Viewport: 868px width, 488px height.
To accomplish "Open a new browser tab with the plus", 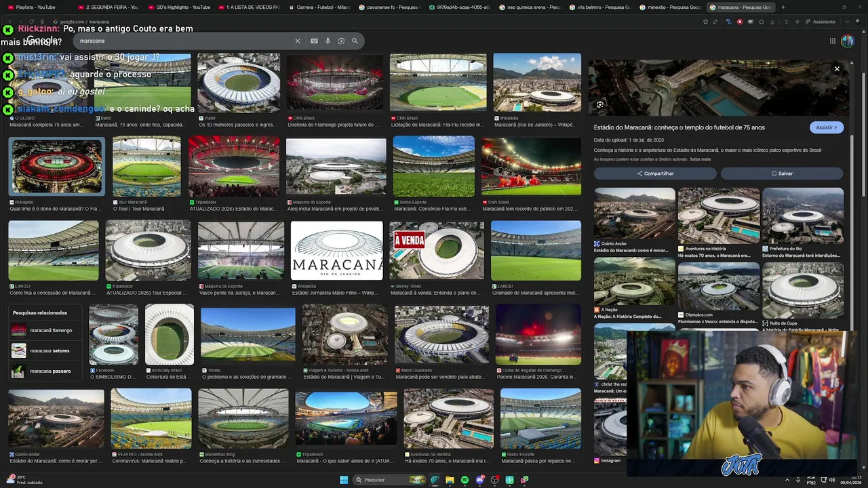I will [x=783, y=7].
